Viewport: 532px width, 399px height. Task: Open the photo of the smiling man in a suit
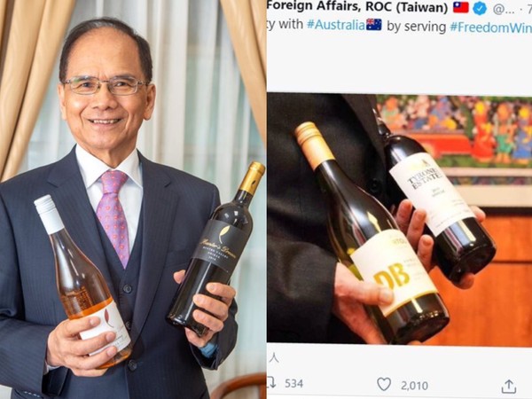point(133,199)
